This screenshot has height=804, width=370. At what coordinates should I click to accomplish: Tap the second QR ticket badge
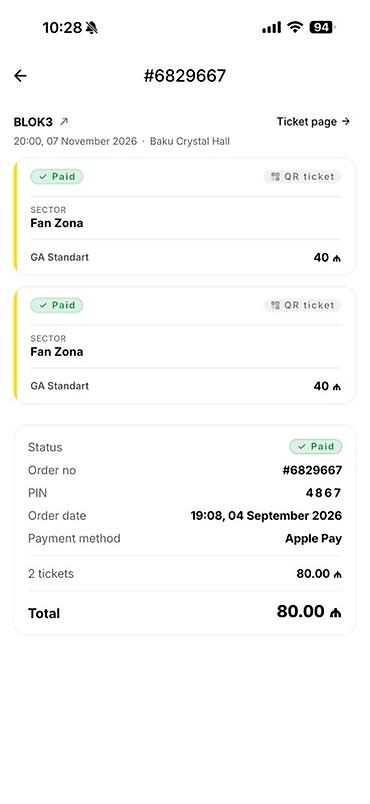[x=302, y=305]
